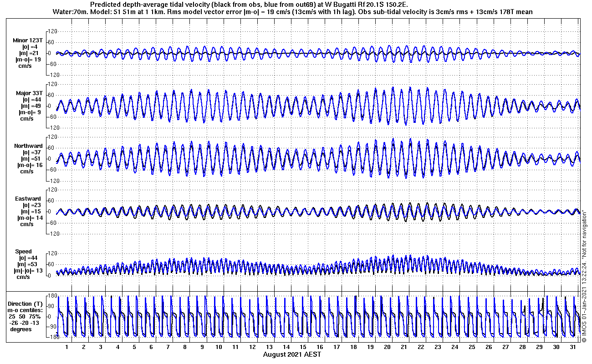Click the 'm-o centiles:' text

[25, 310]
